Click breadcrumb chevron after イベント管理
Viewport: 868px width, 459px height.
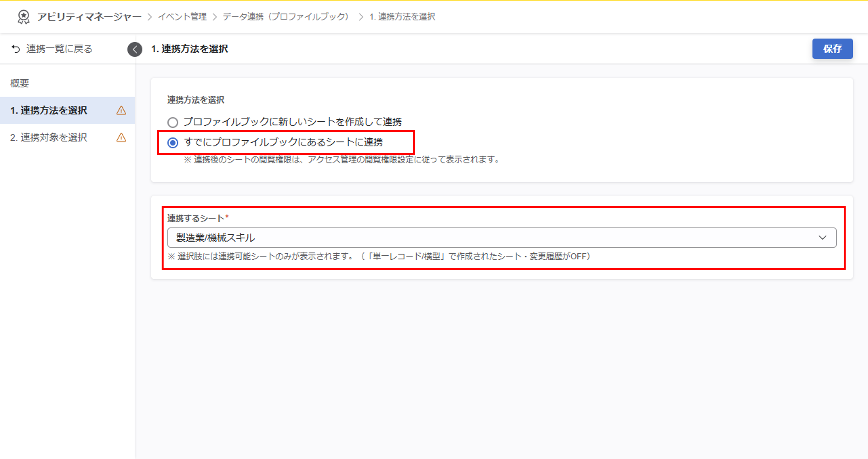click(215, 17)
